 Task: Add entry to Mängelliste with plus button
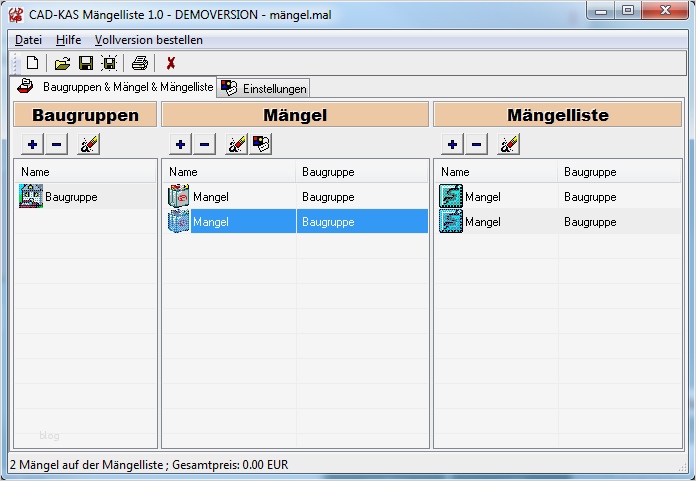452,144
